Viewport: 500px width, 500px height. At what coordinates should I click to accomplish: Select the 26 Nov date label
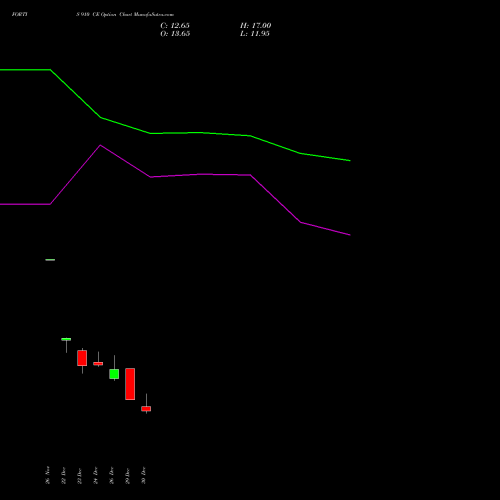tap(48, 475)
